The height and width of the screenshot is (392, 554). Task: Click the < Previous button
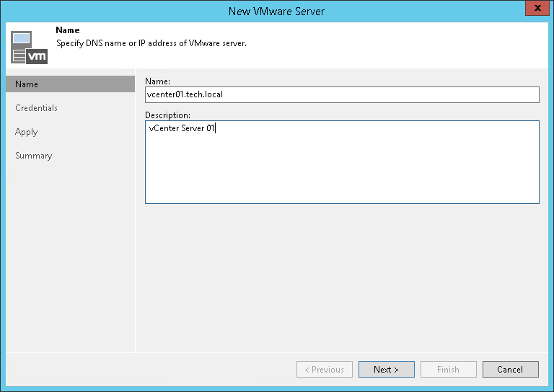pos(325,370)
